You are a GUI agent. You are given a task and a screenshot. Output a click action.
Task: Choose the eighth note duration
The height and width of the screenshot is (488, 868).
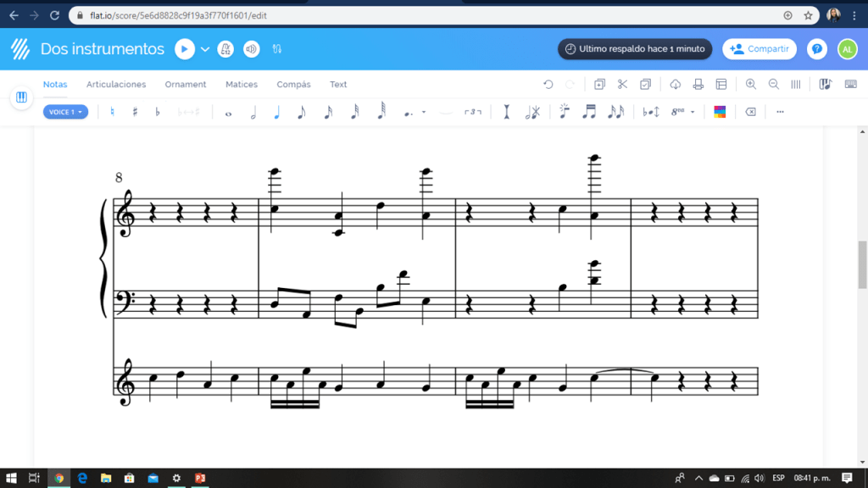point(301,112)
